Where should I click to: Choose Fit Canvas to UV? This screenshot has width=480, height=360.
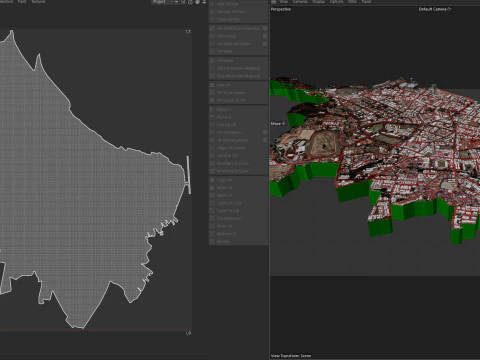click(238, 100)
